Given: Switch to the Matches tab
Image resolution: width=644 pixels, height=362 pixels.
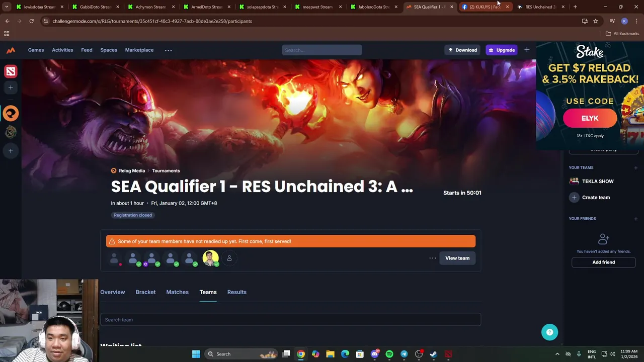Looking at the screenshot, I should click(x=177, y=292).
